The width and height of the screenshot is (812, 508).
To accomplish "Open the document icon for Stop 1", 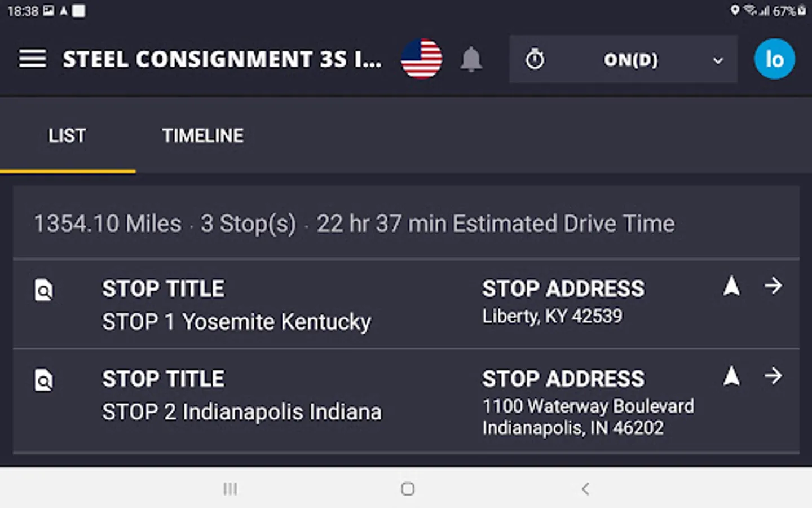I will pos(43,290).
